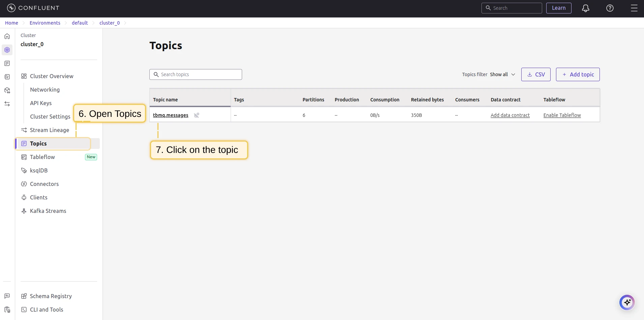This screenshot has height=320, width=644.
Task: Open the help question mark icon
Action: (x=610, y=8)
